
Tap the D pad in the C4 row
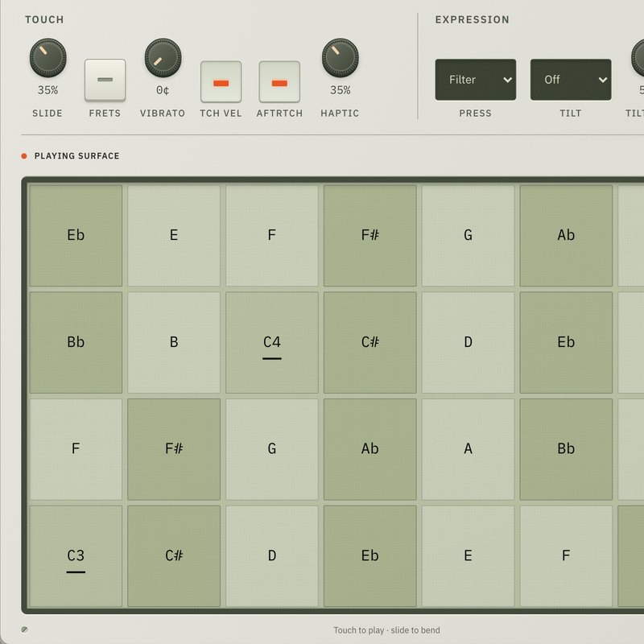468,343
